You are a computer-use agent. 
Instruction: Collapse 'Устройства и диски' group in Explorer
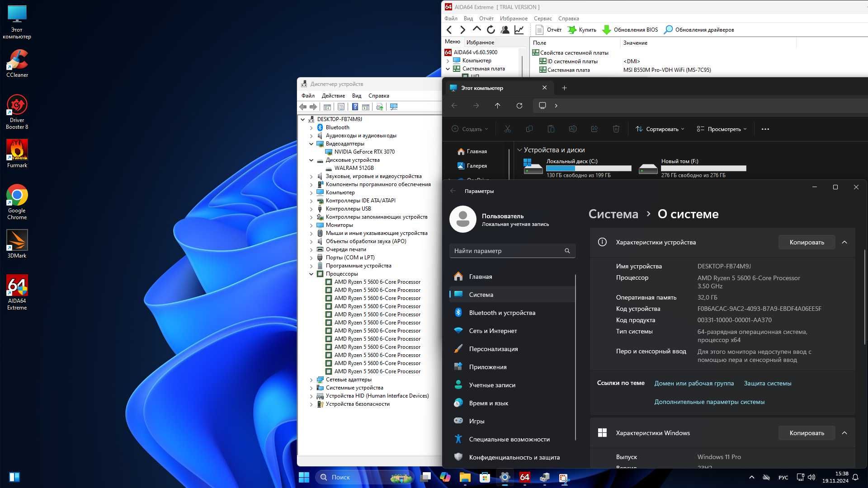519,150
